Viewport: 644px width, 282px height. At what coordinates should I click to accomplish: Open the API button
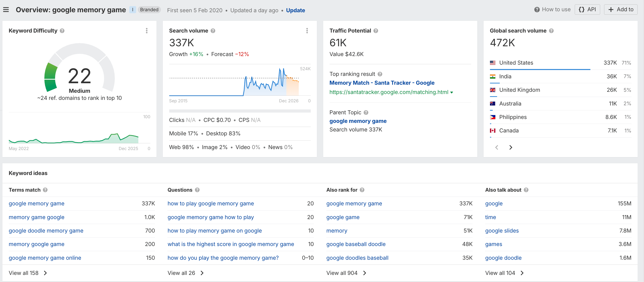tap(587, 10)
